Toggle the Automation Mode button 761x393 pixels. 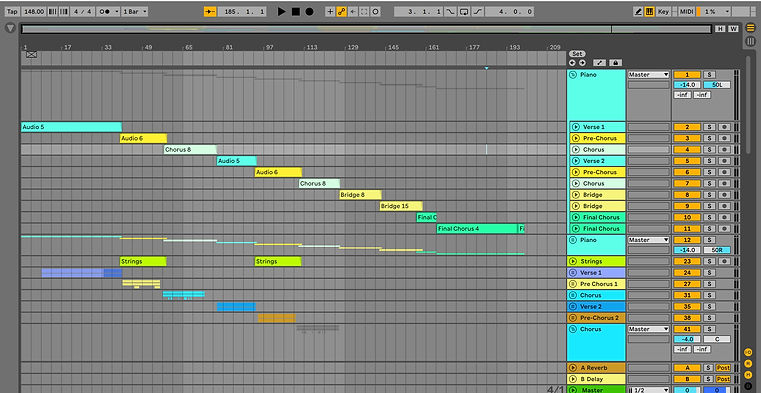click(600, 63)
